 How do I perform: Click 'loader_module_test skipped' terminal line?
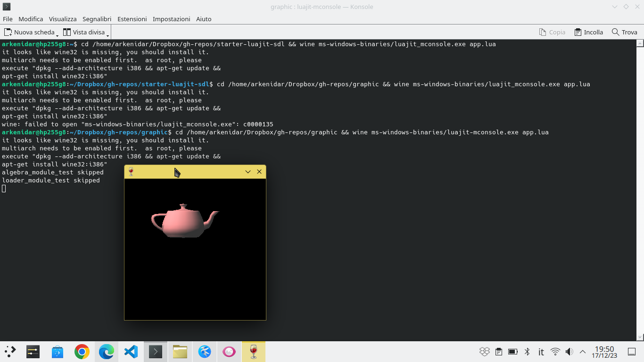pyautogui.click(x=51, y=181)
